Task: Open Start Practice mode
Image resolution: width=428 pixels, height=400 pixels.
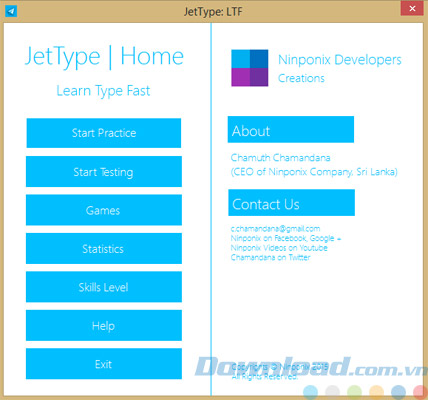Action: tap(104, 133)
